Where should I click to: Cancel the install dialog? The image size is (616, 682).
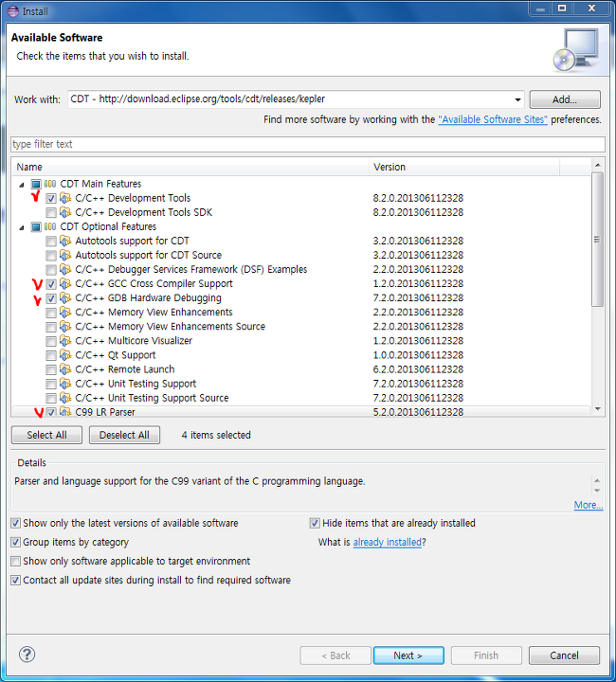coord(564,655)
